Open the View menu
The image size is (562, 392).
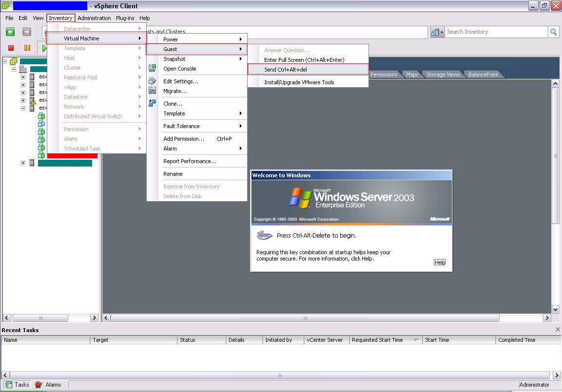[38, 18]
